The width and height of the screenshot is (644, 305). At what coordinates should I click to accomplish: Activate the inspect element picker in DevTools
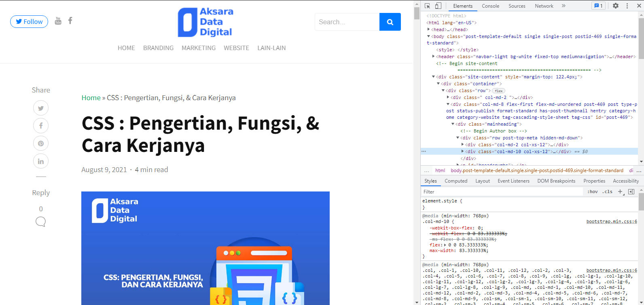click(428, 6)
